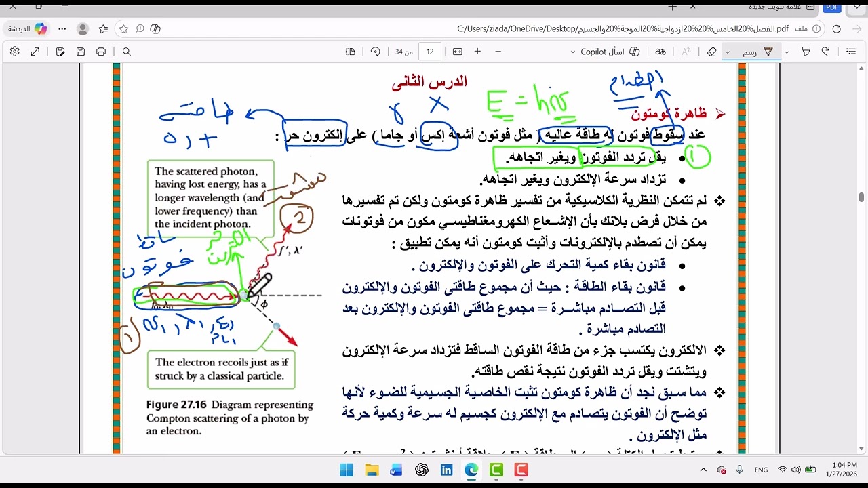Click the zoom magnifier in address bar

(140, 29)
